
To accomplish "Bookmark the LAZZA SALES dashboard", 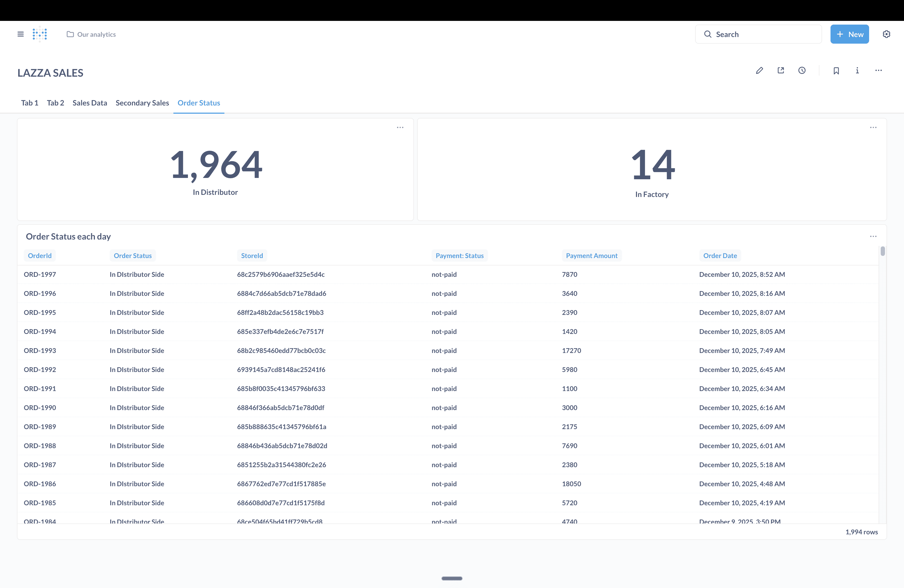I will tap(836, 71).
